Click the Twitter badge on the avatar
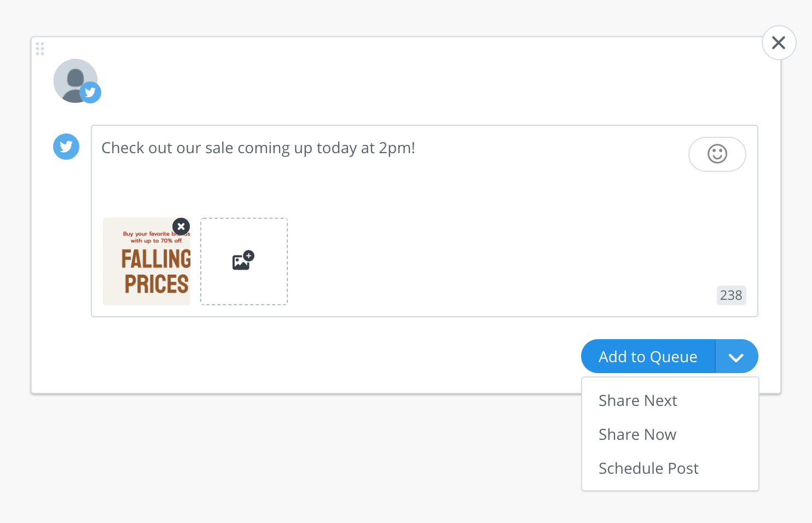This screenshot has width=812, height=523. click(90, 92)
